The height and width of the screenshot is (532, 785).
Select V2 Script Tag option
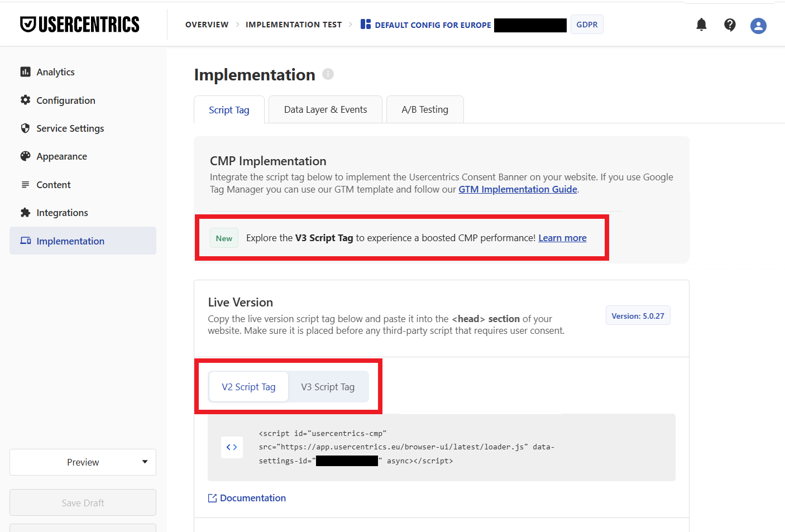click(x=248, y=387)
